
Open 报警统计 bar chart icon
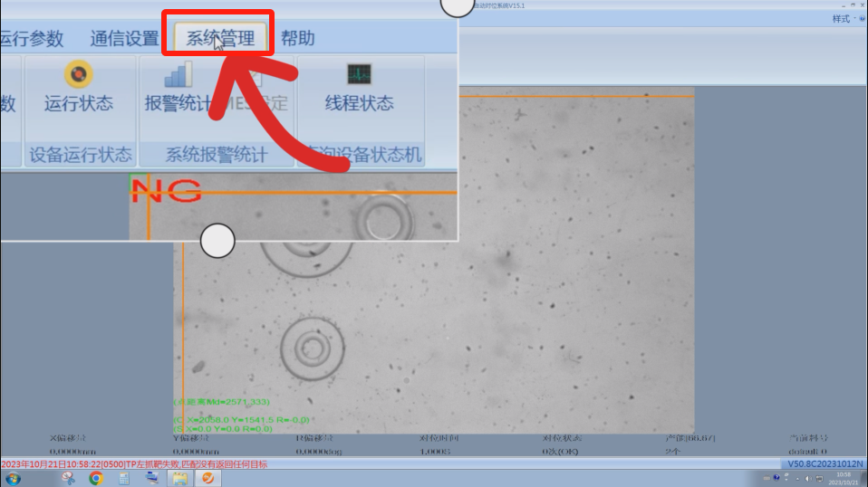(x=178, y=75)
